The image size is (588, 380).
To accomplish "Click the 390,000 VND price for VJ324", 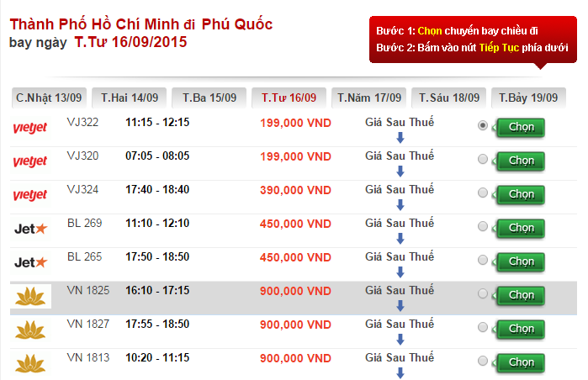I will point(295,190).
